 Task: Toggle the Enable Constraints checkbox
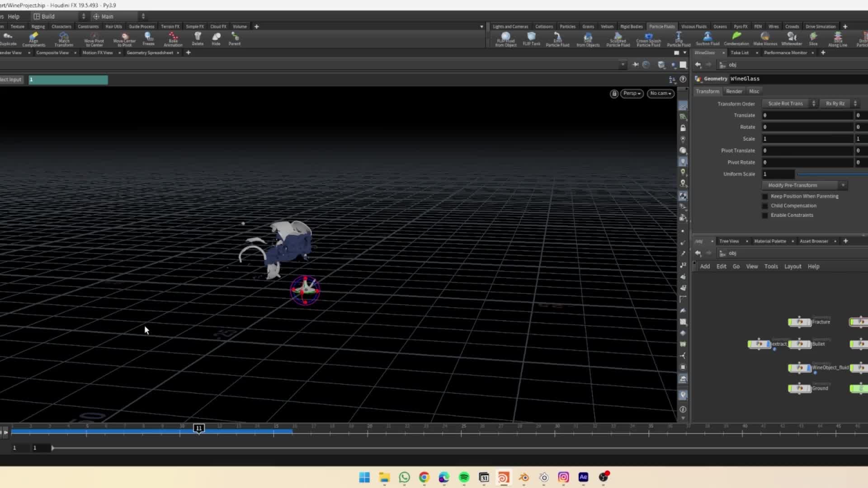pos(765,216)
